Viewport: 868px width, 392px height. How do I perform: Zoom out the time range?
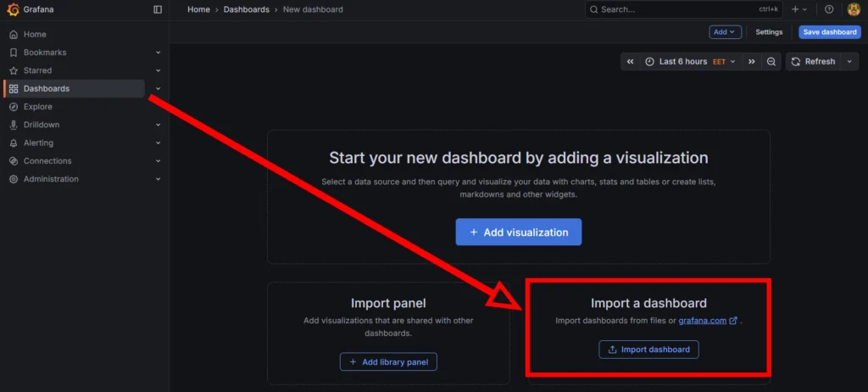pyautogui.click(x=771, y=62)
